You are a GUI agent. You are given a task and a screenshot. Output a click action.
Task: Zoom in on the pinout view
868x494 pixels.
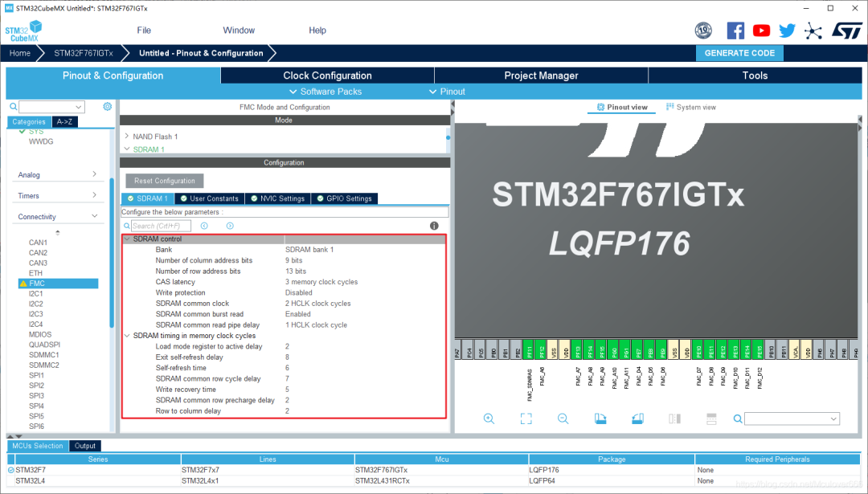[489, 418]
